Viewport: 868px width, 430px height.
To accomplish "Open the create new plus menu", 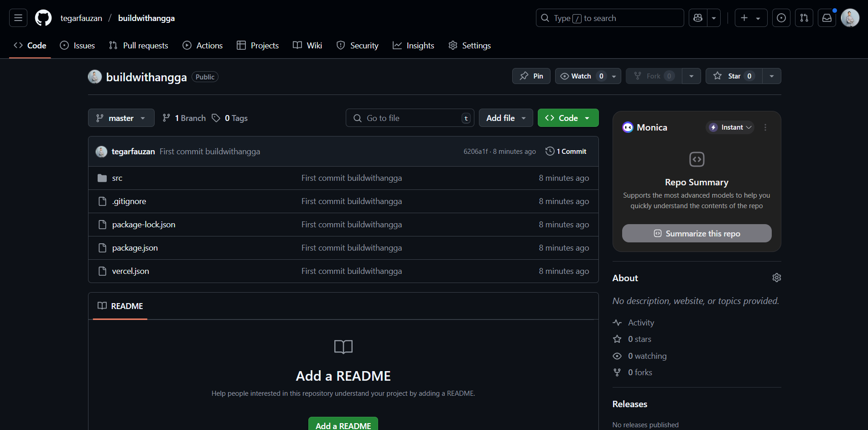I will click(751, 18).
